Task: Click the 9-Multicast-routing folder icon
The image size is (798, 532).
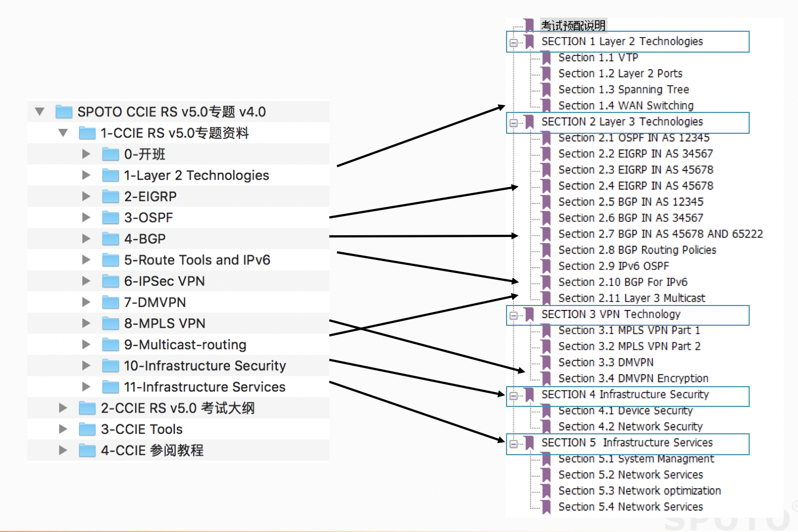Action: point(111,344)
